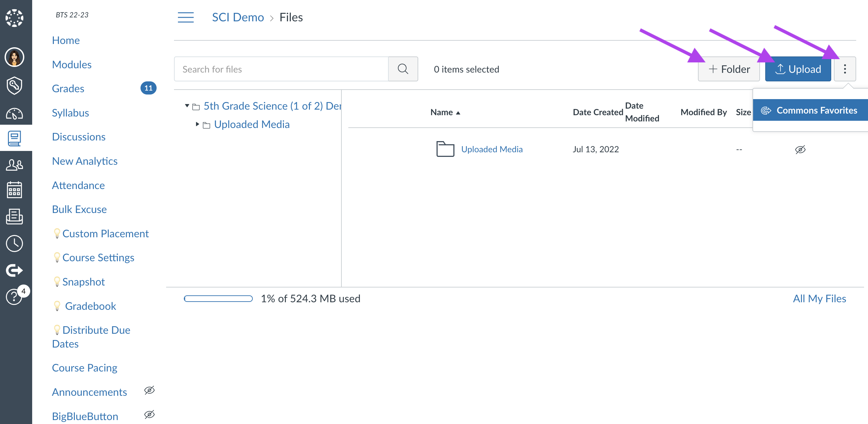This screenshot has width=868, height=424.
Task: Click the Upload button to add files
Action: 798,69
